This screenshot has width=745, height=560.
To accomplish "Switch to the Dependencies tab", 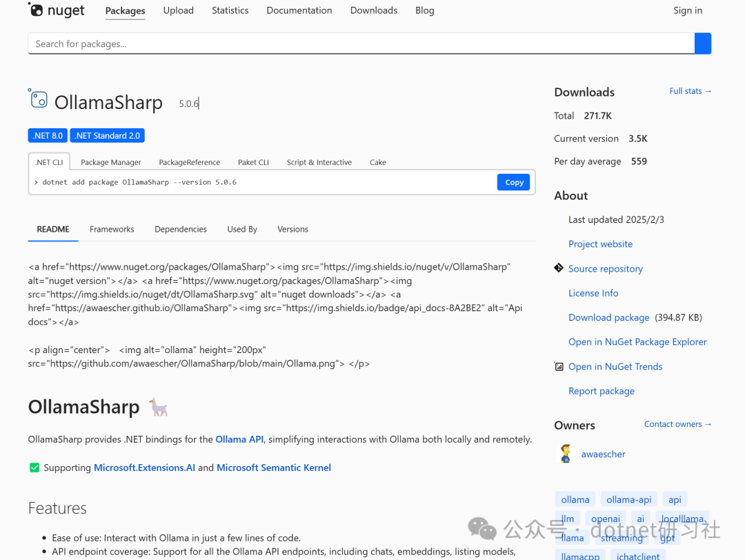I will [x=181, y=230].
